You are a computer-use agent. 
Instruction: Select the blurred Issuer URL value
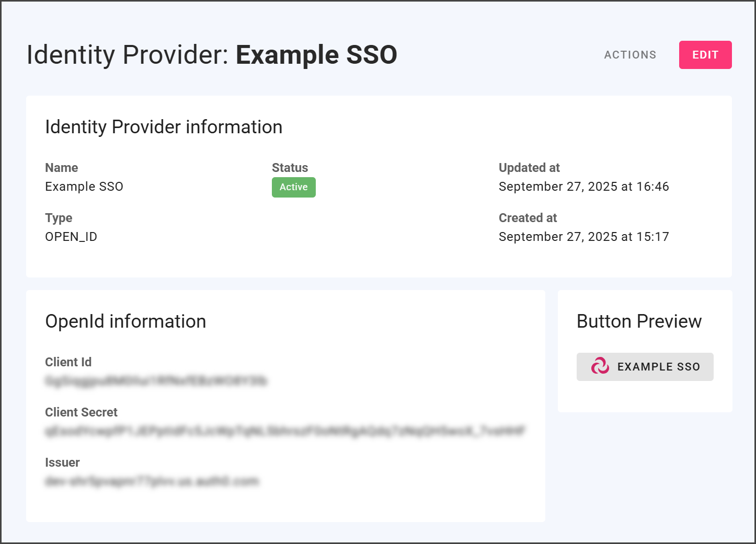coord(152,481)
